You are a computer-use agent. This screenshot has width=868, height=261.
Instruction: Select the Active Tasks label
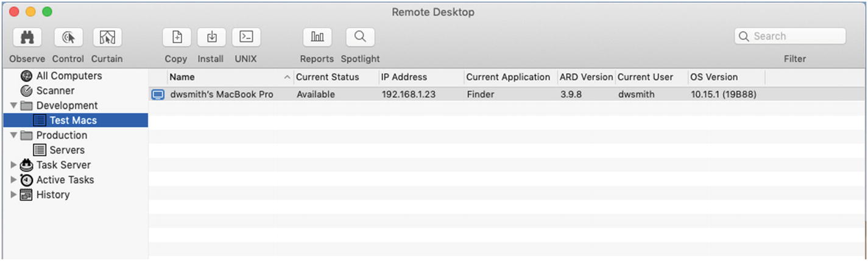(65, 179)
